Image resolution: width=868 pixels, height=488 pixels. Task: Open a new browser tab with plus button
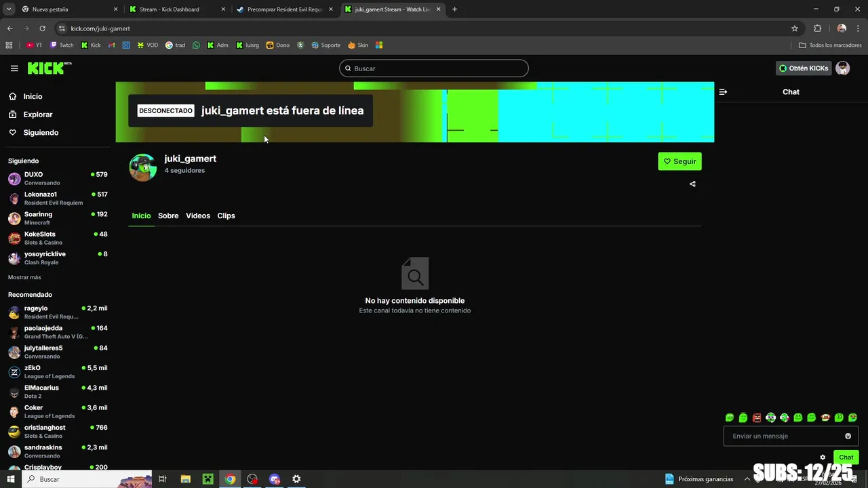(x=454, y=9)
